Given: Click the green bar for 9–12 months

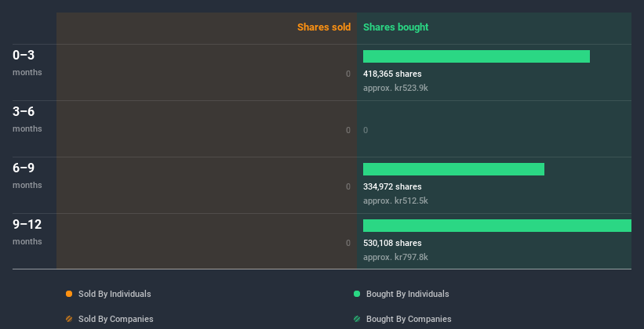Looking at the screenshot, I should tap(497, 226).
